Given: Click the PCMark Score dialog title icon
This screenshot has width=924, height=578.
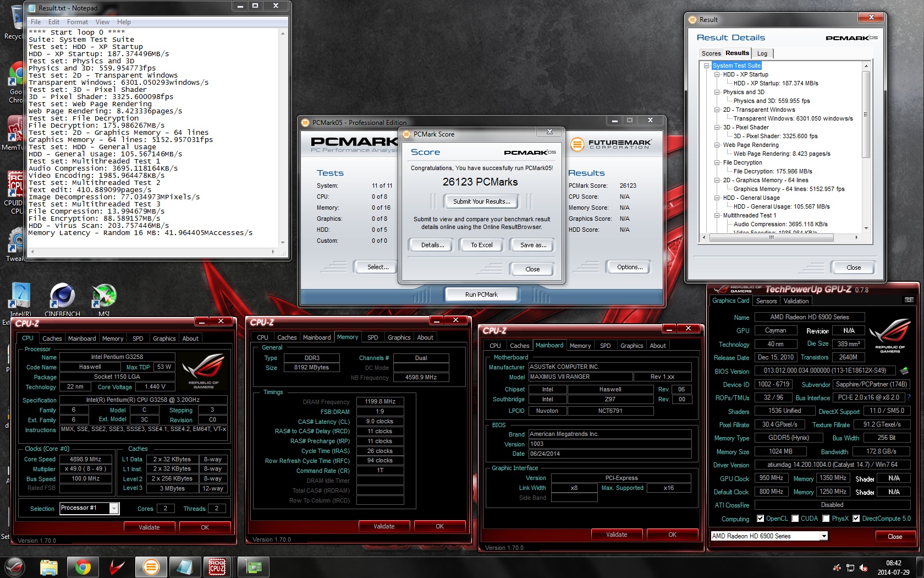Looking at the screenshot, I should [x=406, y=134].
